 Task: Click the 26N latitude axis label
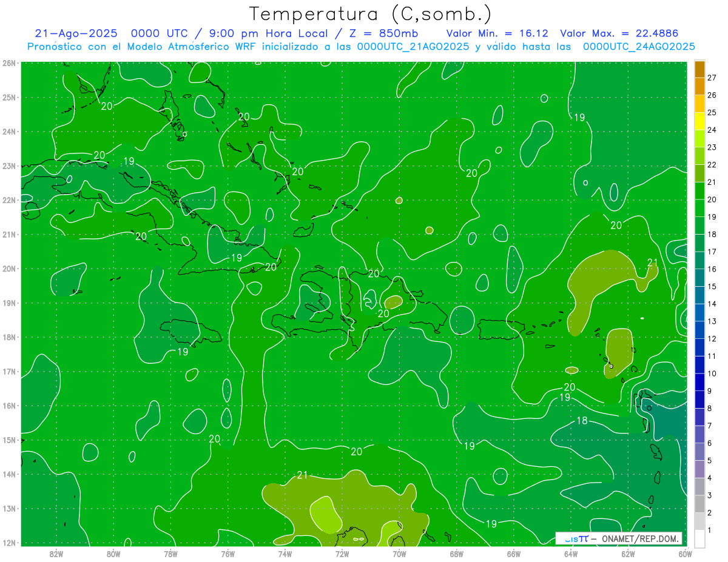tap(9, 63)
